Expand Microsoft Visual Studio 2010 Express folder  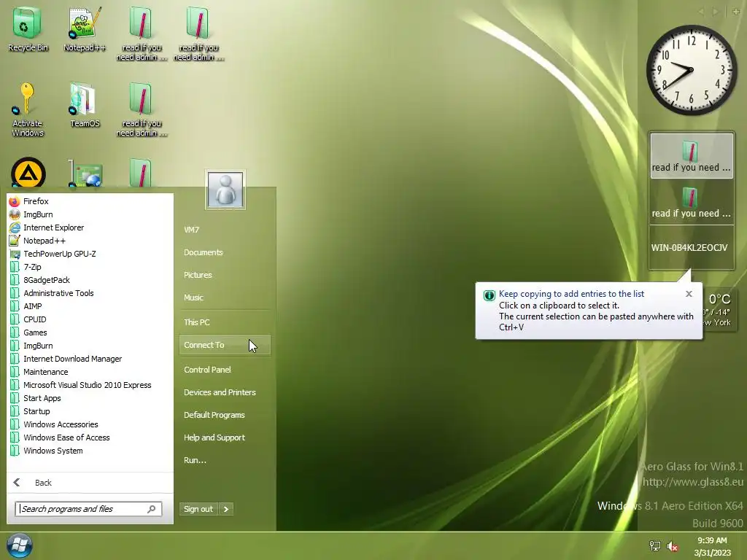pos(88,385)
